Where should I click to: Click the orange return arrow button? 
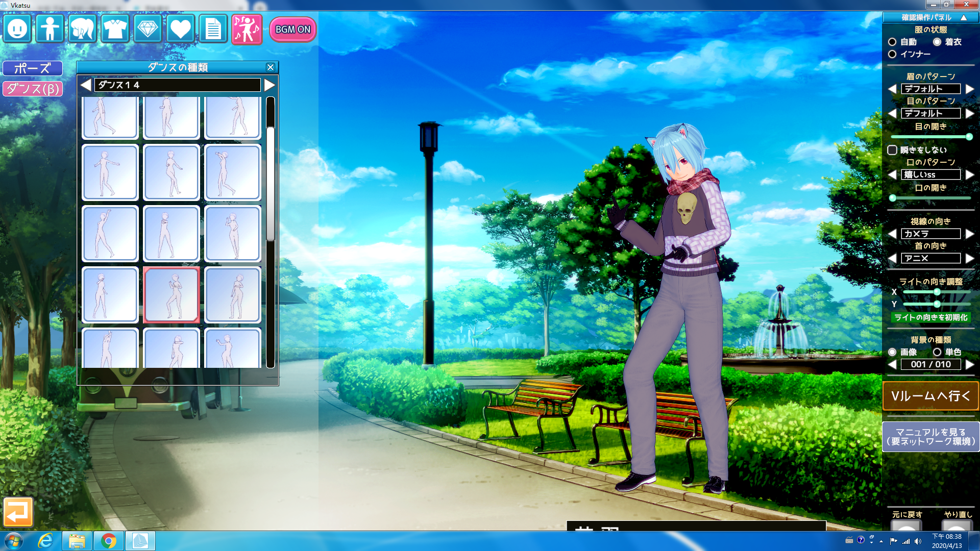tap(18, 512)
